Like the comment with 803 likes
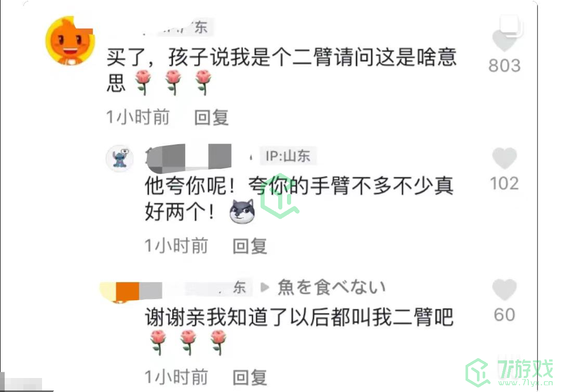The width and height of the screenshot is (561, 392). 504,40
